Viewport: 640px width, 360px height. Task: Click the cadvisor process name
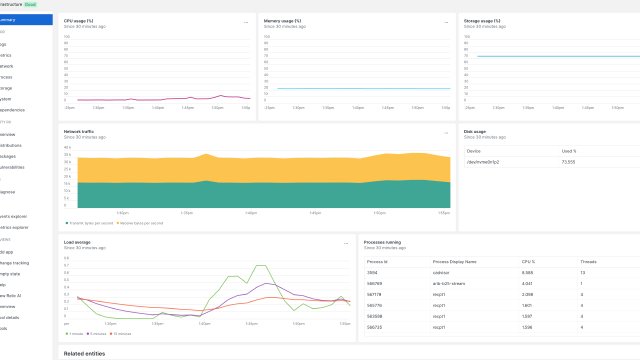coord(441,273)
